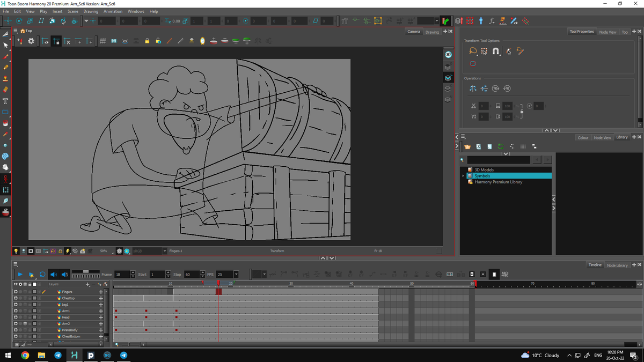Open the Animation menu

(x=113, y=11)
